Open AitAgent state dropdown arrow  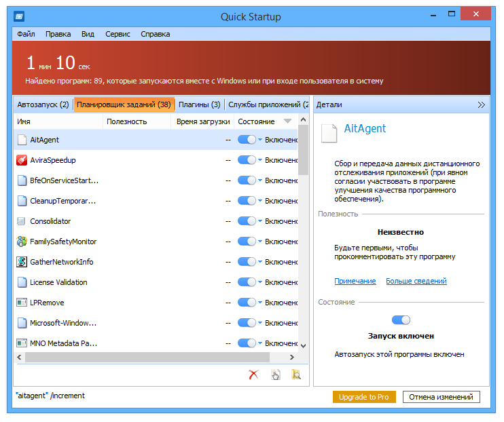(x=260, y=140)
